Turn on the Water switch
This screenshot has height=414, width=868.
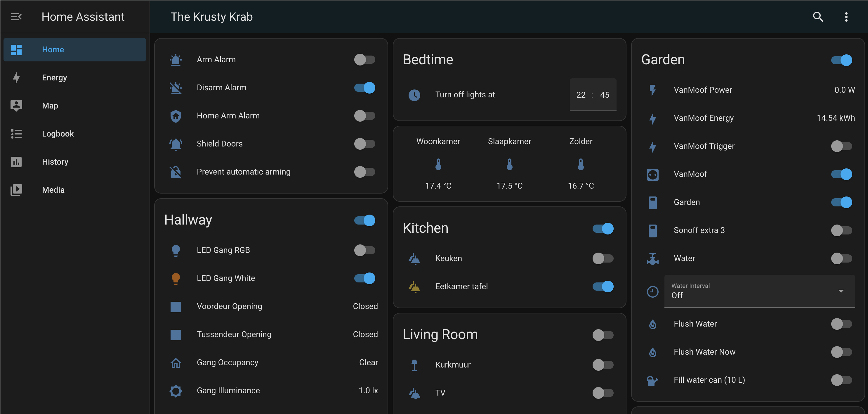point(841,258)
